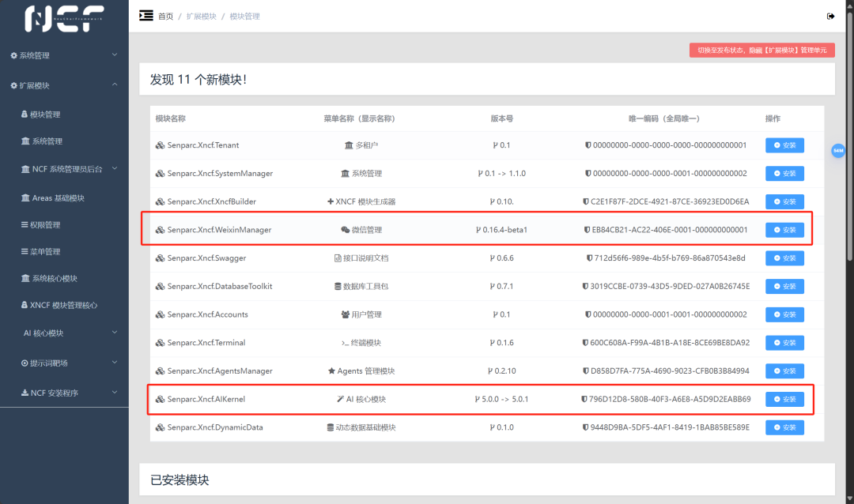This screenshot has height=504, width=854.
Task: Click the logout icon at top right
Action: click(830, 17)
